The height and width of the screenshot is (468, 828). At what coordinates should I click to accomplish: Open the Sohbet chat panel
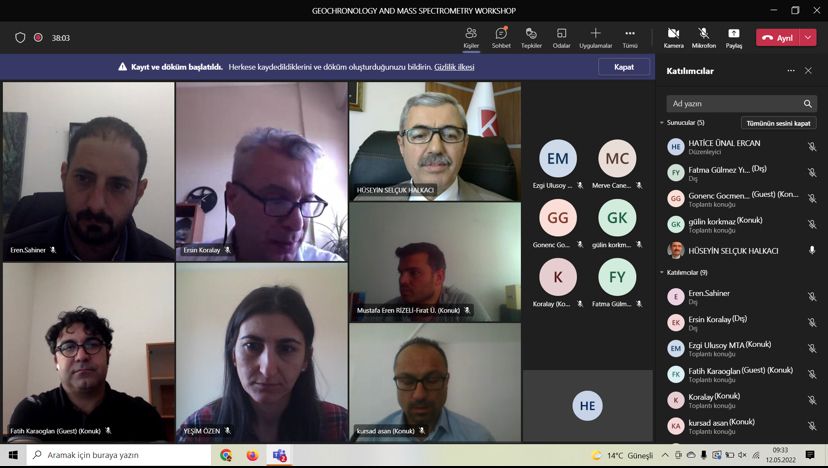[x=501, y=37]
